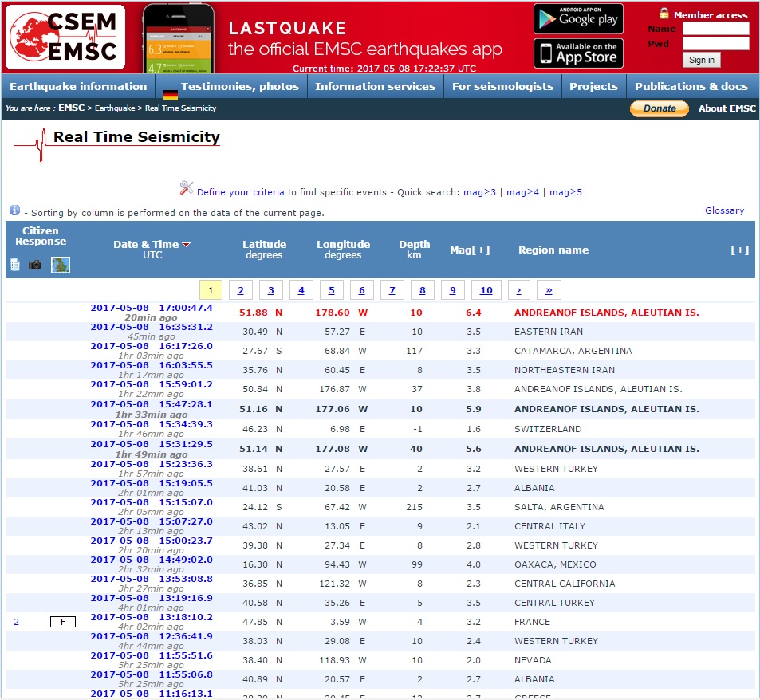Open the 16:35:31.2 Eastern Iran event

pyautogui.click(x=152, y=327)
